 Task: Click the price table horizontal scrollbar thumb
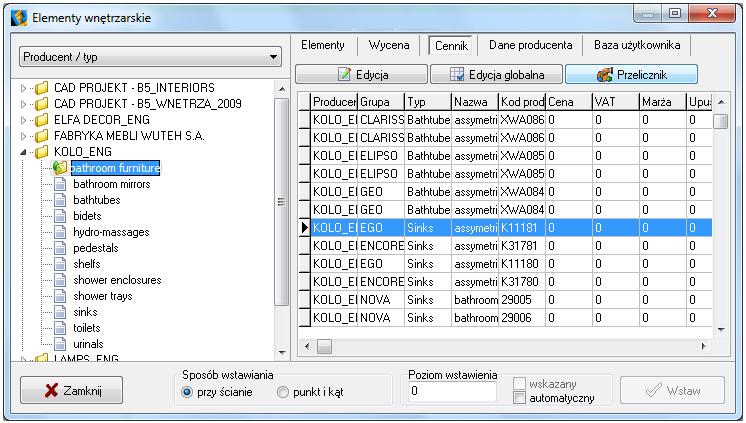[x=324, y=346]
